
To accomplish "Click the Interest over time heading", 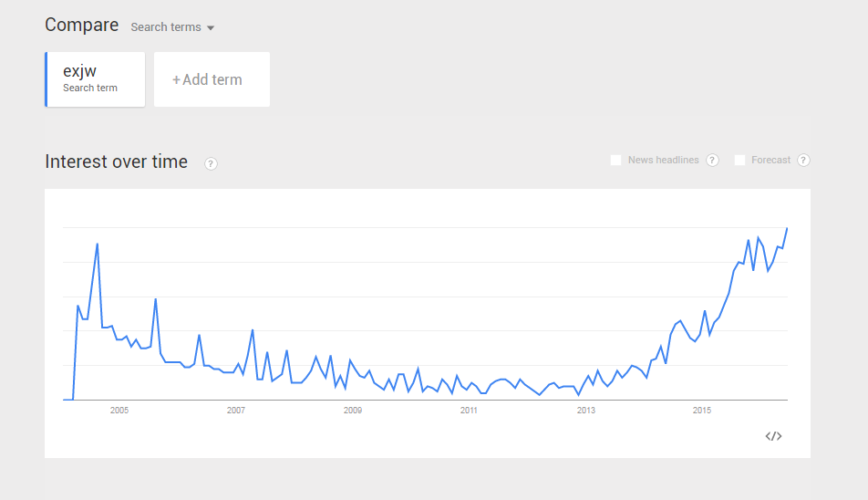I will (117, 161).
